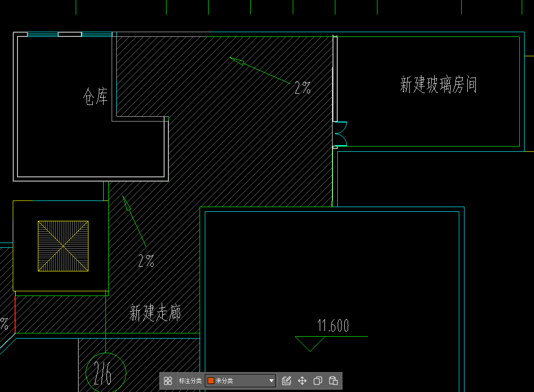Click the 标注分类 label in the toolbar

point(190,381)
